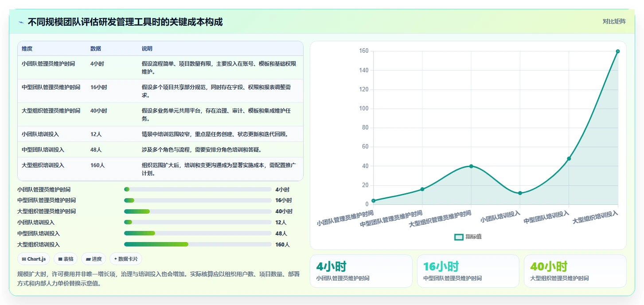Click the chart data point at value 160
Image resolution: width=644 pixels, height=305 pixels.
[x=618, y=51]
